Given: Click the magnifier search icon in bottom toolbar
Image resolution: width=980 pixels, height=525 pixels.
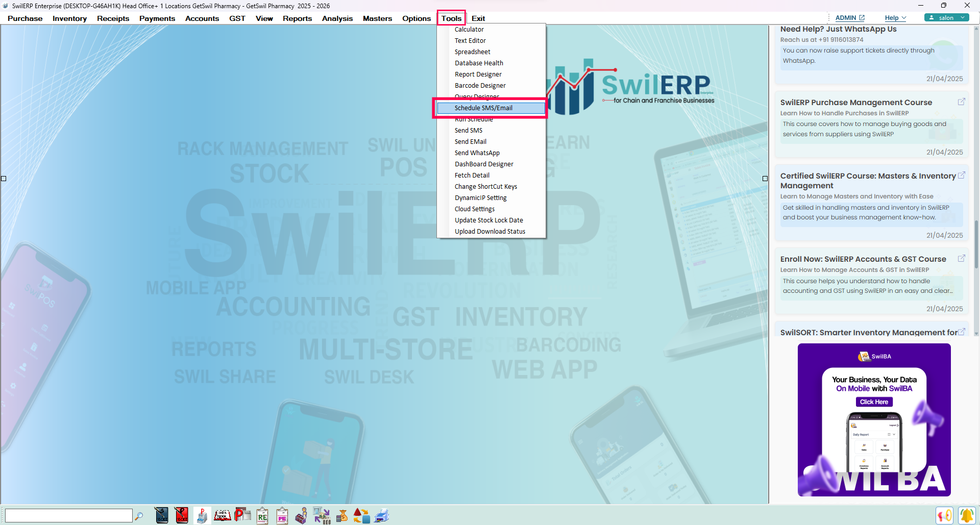Looking at the screenshot, I should [139, 516].
